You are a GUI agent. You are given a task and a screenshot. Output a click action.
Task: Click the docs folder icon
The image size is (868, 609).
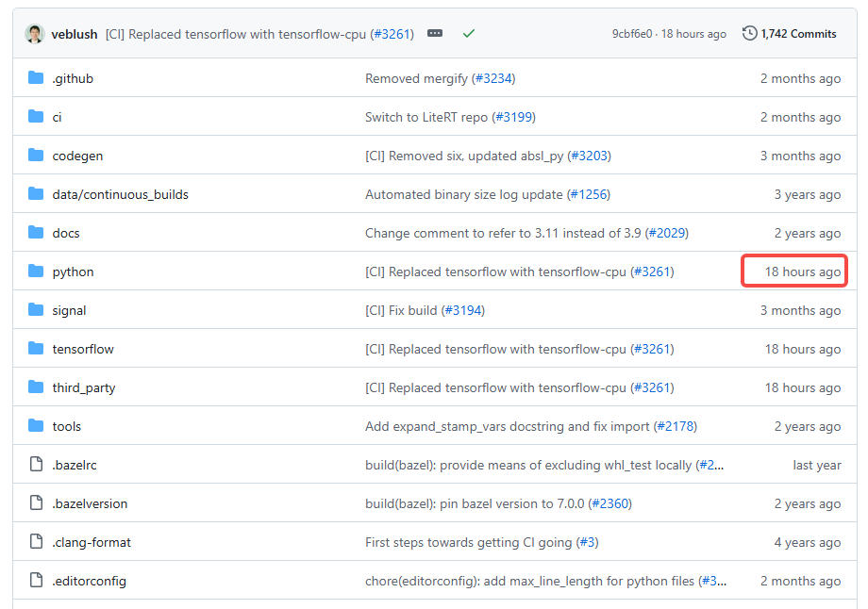36,232
